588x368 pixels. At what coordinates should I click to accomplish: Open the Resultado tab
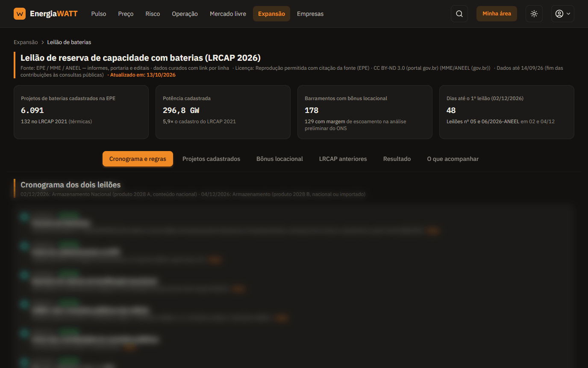397,159
